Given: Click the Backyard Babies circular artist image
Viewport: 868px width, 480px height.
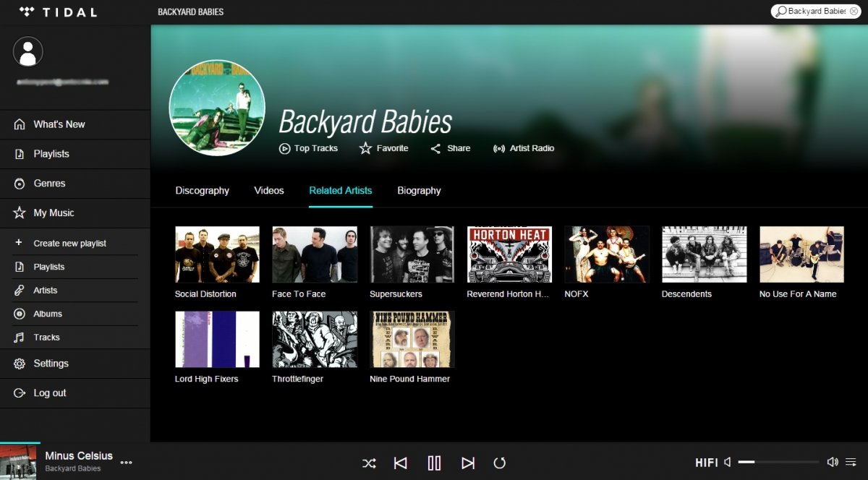Looking at the screenshot, I should tap(217, 108).
